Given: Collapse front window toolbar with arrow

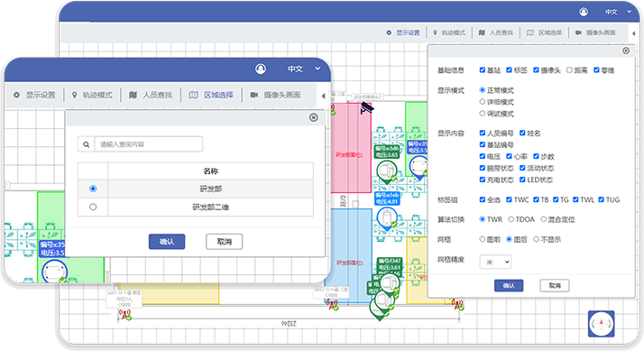Looking at the screenshot, I should 323,96.
